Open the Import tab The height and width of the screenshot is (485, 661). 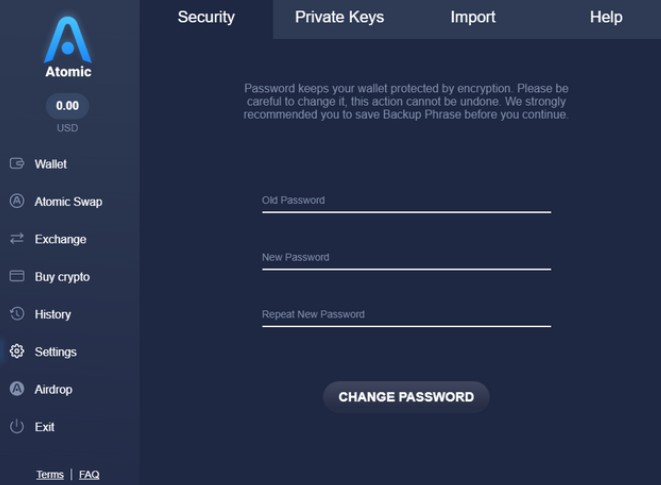[473, 17]
